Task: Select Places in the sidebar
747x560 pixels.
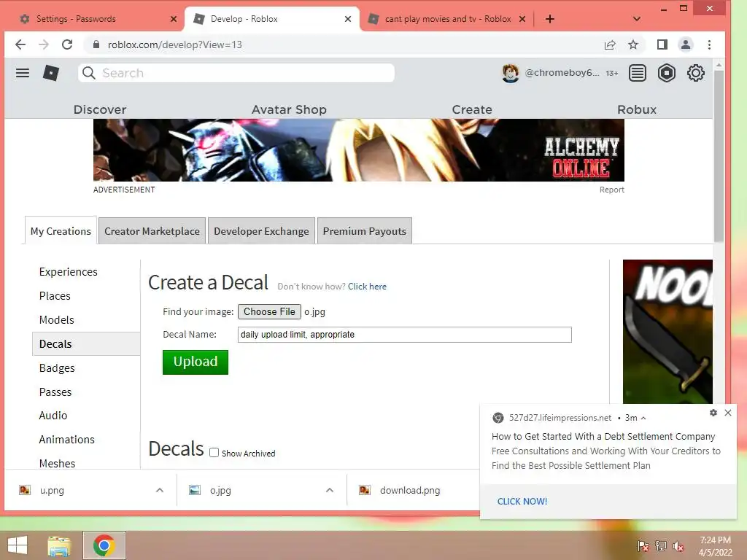Action: 55,296
